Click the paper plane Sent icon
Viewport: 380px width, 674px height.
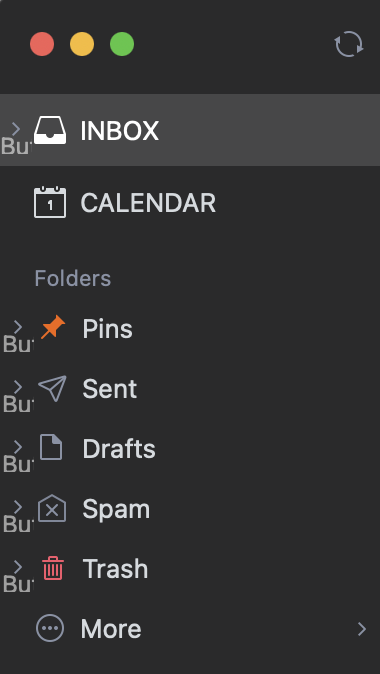pyautogui.click(x=52, y=388)
